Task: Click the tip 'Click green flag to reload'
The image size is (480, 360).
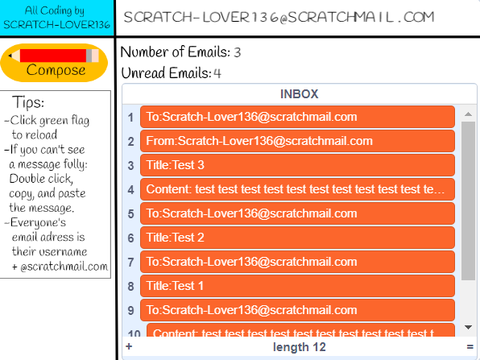Action: (47, 127)
